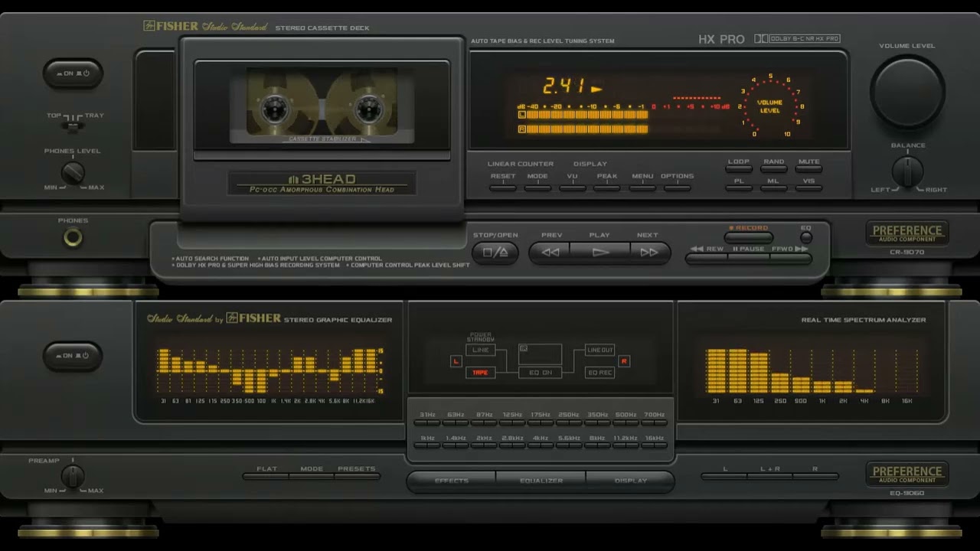The width and height of the screenshot is (980, 551).
Task: Click the Preamp knob on the equalizer
Action: coord(73,476)
